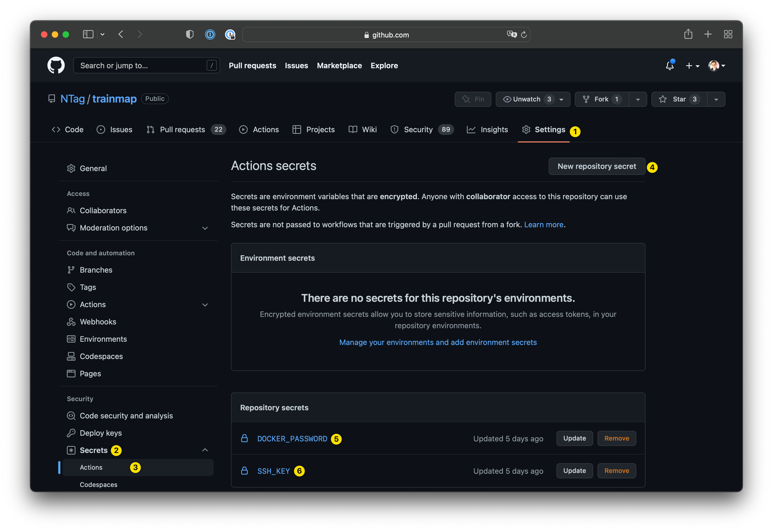
Task: Go back with Safari's back arrow
Action: coord(121,34)
